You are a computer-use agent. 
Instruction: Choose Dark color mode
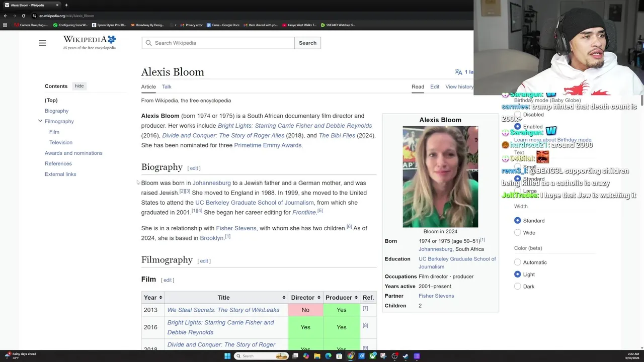coord(517,287)
